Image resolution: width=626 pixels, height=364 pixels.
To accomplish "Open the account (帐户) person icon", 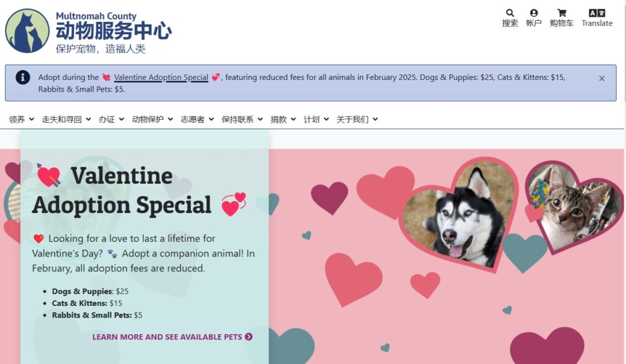I will coord(534,13).
